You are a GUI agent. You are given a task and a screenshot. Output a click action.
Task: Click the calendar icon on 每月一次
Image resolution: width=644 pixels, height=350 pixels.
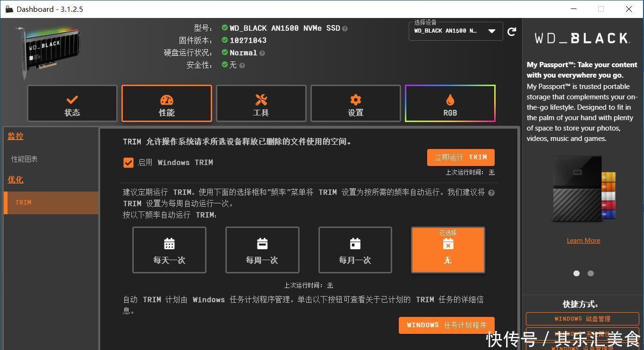[355, 244]
